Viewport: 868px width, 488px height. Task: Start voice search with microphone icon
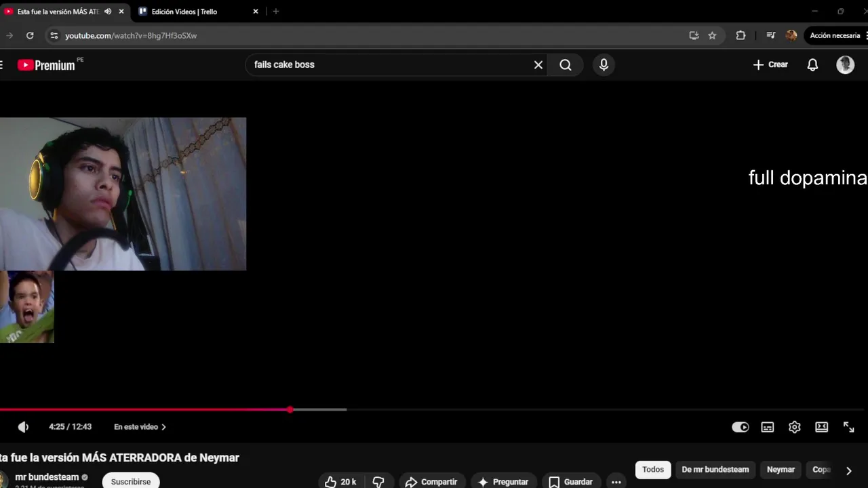(604, 65)
